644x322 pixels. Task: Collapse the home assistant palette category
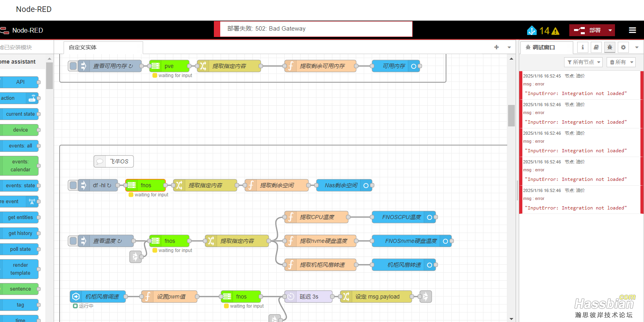click(x=23, y=62)
